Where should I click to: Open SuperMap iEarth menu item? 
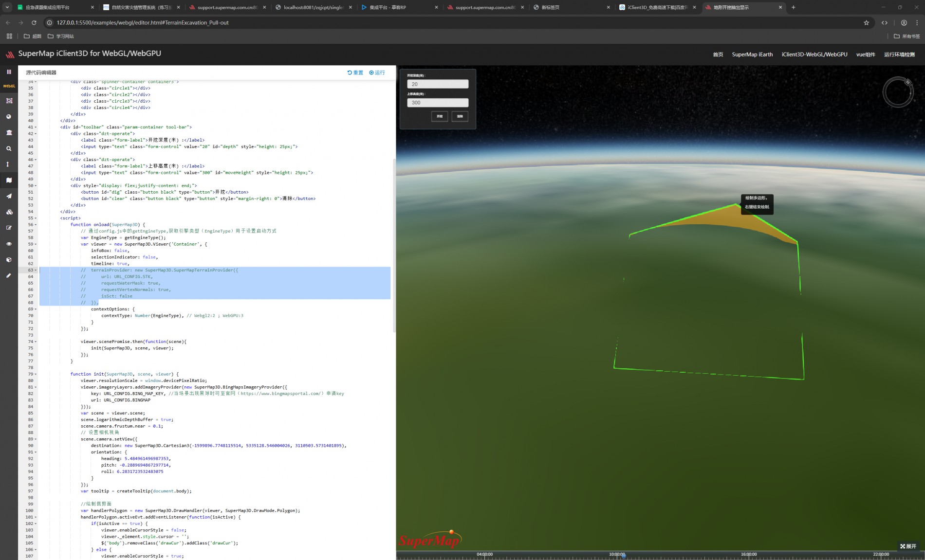pyautogui.click(x=752, y=54)
